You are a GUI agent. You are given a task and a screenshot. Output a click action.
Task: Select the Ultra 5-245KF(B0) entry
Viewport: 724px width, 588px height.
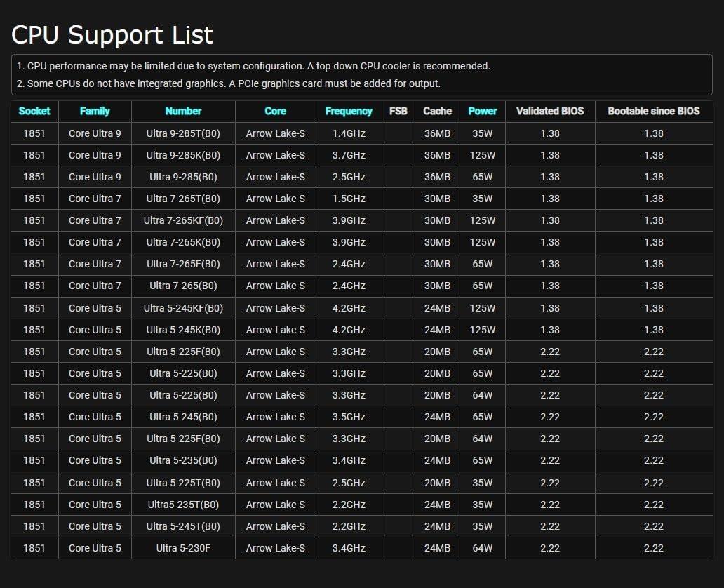[x=183, y=308]
